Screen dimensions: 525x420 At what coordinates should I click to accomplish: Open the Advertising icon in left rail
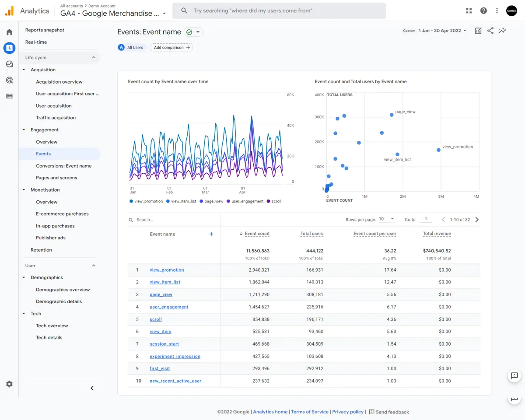click(9, 80)
